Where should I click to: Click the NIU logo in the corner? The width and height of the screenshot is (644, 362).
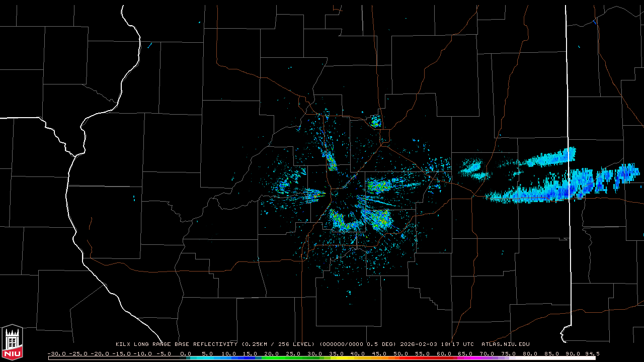[12, 342]
